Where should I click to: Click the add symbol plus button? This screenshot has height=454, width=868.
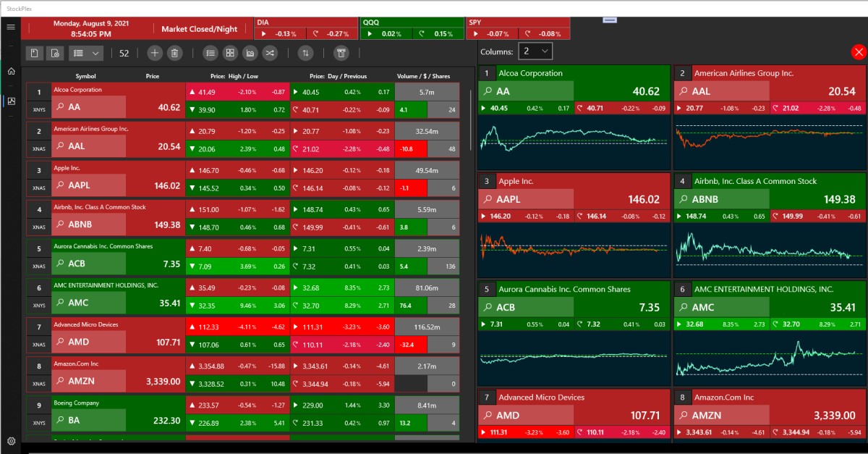154,53
